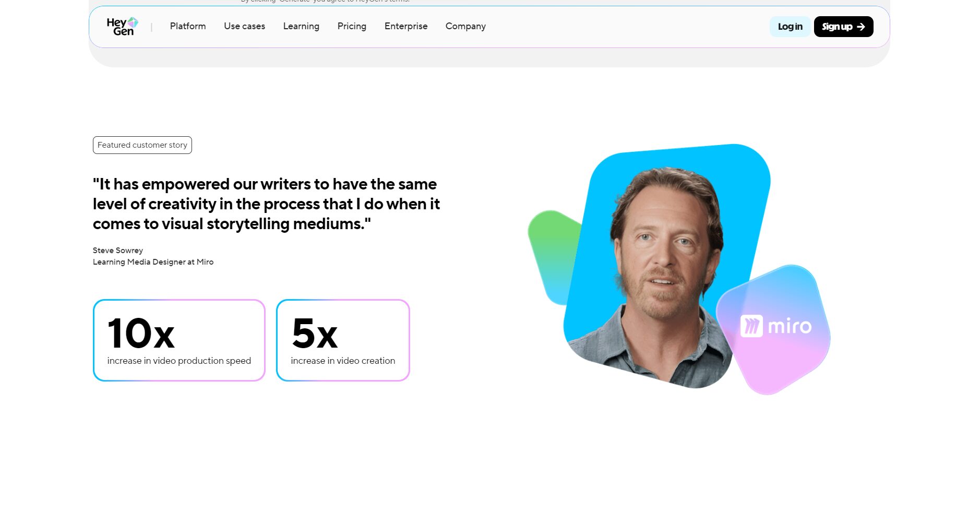This screenshot has height=523, width=980.
Task: Click the Featured customer story badge
Action: [x=142, y=145]
